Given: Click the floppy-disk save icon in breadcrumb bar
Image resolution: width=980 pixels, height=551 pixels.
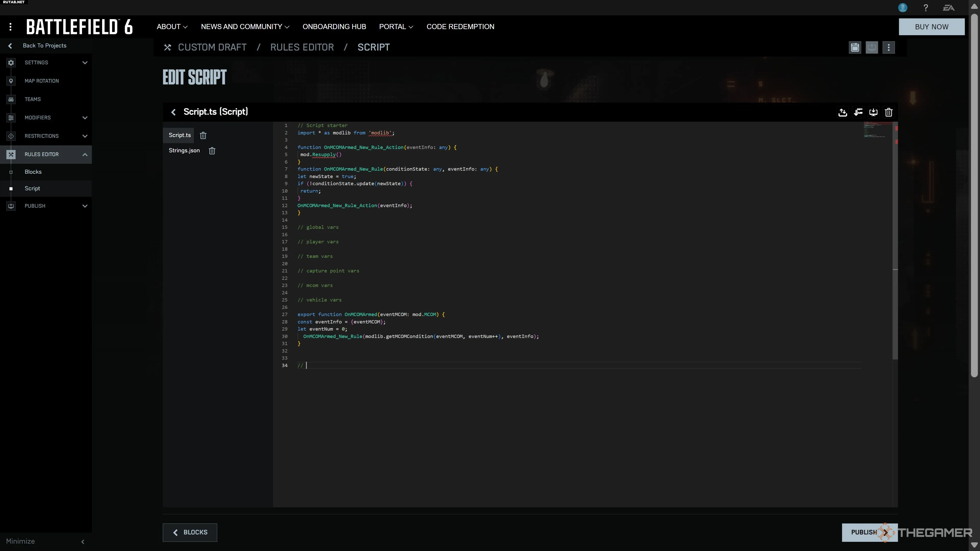Looking at the screenshot, I should [855, 47].
